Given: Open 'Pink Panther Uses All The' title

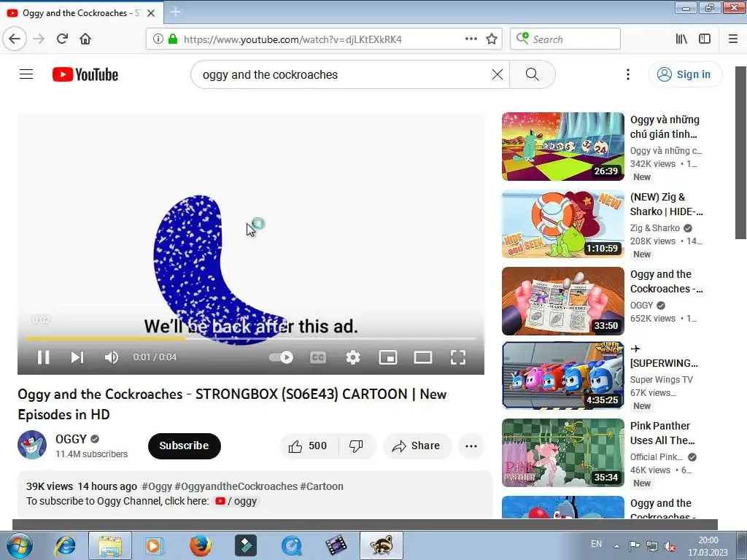Looking at the screenshot, I should coord(662,433).
